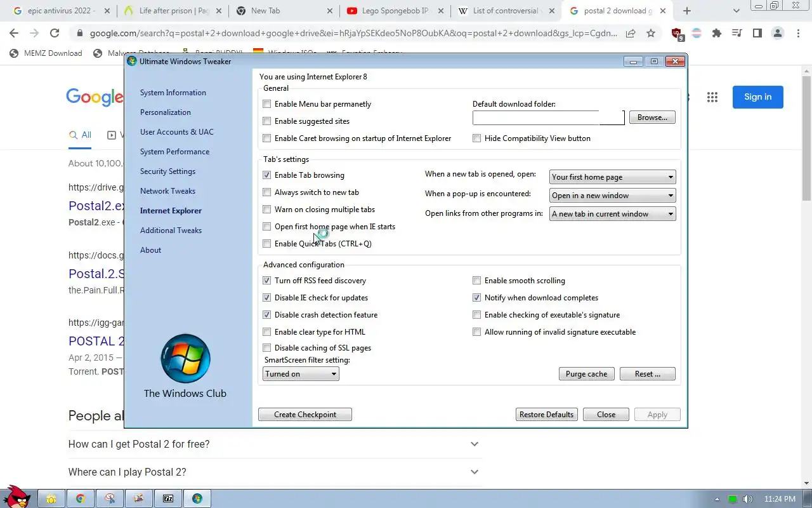Image resolution: width=812 pixels, height=508 pixels.
Task: Bookmark this page with the star icon
Action: [651, 34]
